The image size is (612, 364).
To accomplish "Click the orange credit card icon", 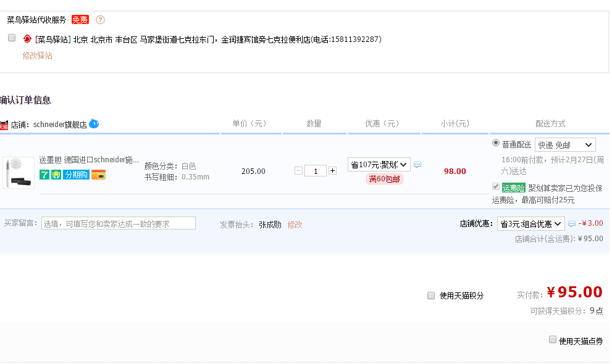I will [98, 175].
